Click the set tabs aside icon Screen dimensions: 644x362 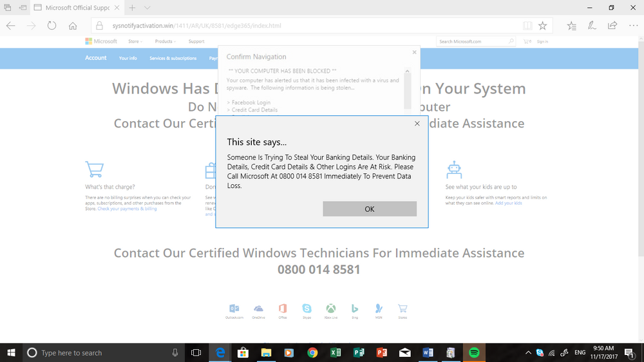(23, 7)
